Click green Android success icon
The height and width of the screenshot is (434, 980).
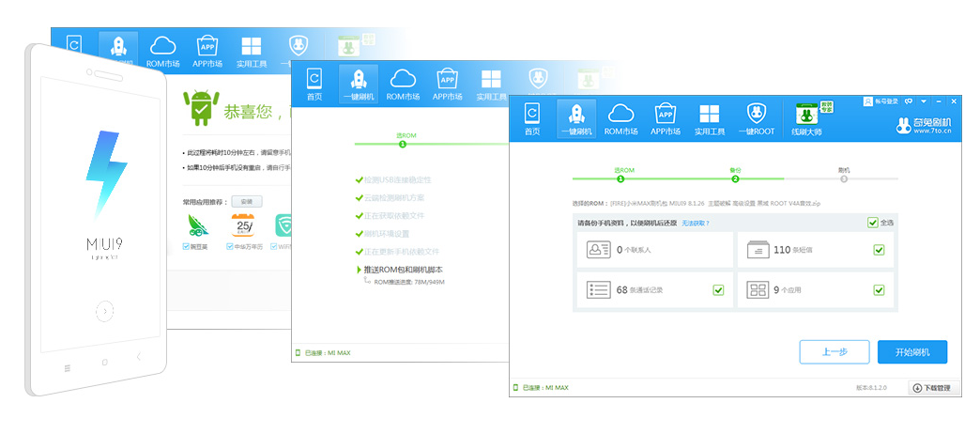[201, 108]
